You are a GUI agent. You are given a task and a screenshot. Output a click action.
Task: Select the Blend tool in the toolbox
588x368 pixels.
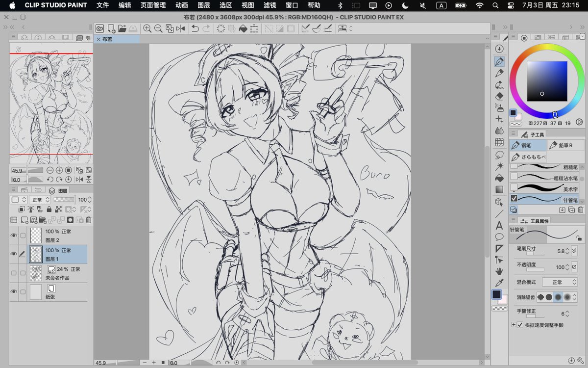tap(499, 131)
